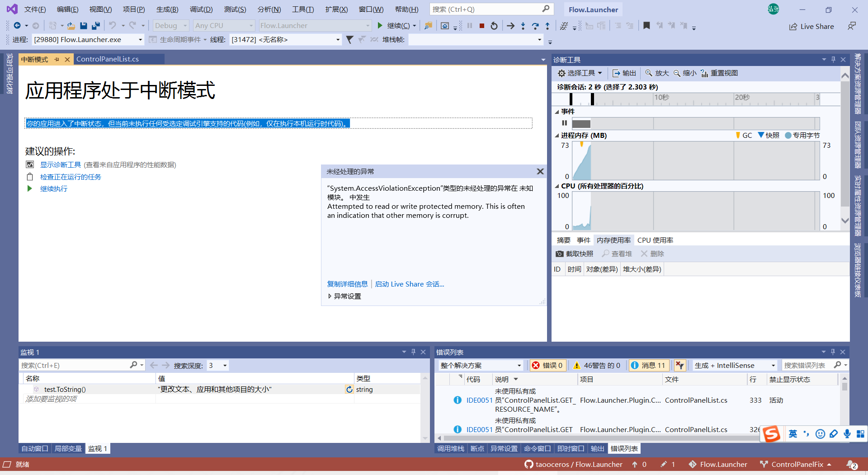
Task: Toggle the 错误 0 filter in error list
Action: pyautogui.click(x=548, y=365)
